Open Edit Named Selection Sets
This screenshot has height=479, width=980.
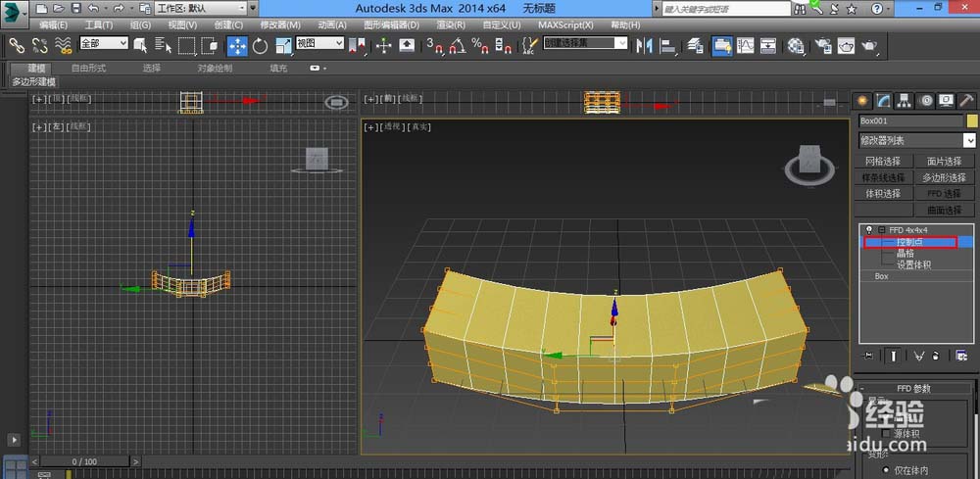click(530, 45)
